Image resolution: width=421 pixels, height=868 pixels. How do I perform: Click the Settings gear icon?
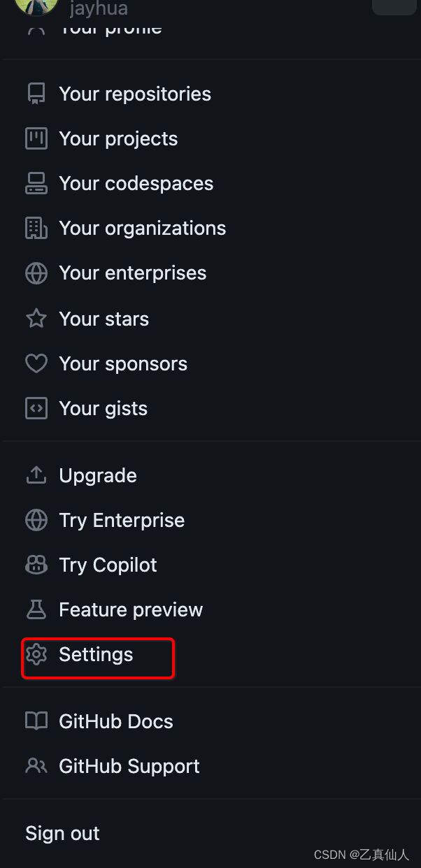coord(36,654)
